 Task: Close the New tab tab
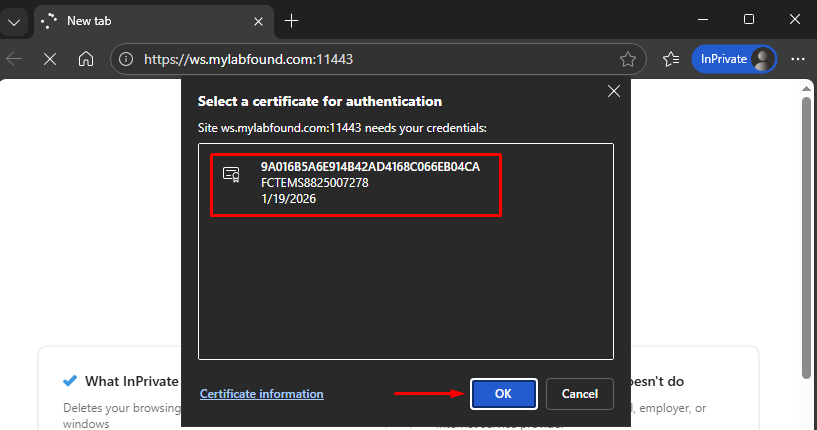tap(258, 21)
